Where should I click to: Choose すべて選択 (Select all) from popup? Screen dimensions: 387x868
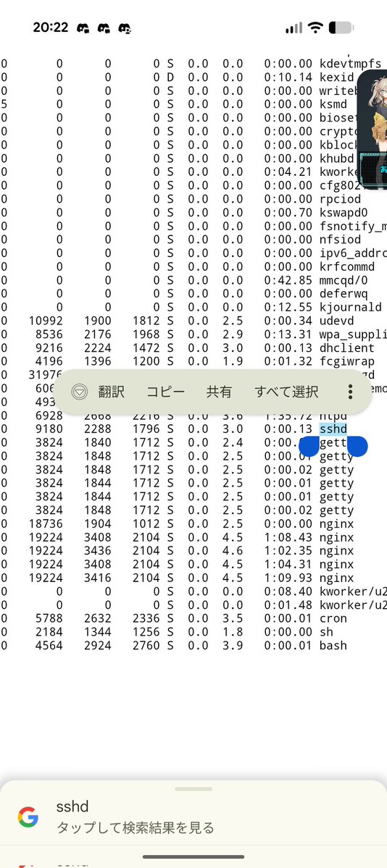[x=286, y=392]
